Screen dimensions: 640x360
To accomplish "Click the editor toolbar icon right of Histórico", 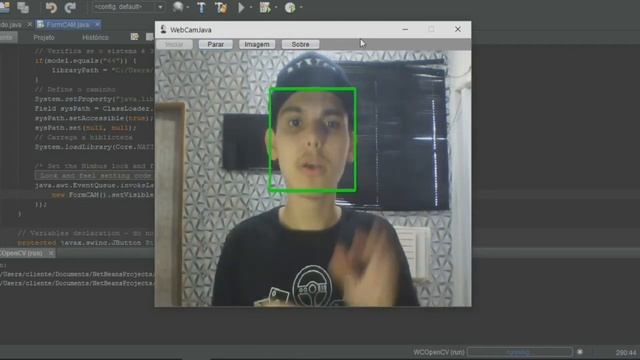I will click(x=134, y=37).
